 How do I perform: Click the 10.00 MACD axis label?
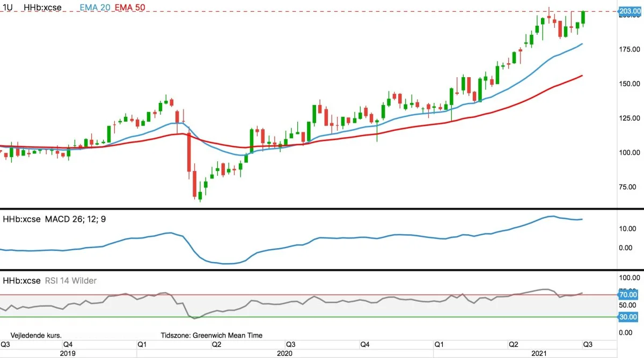click(628, 228)
